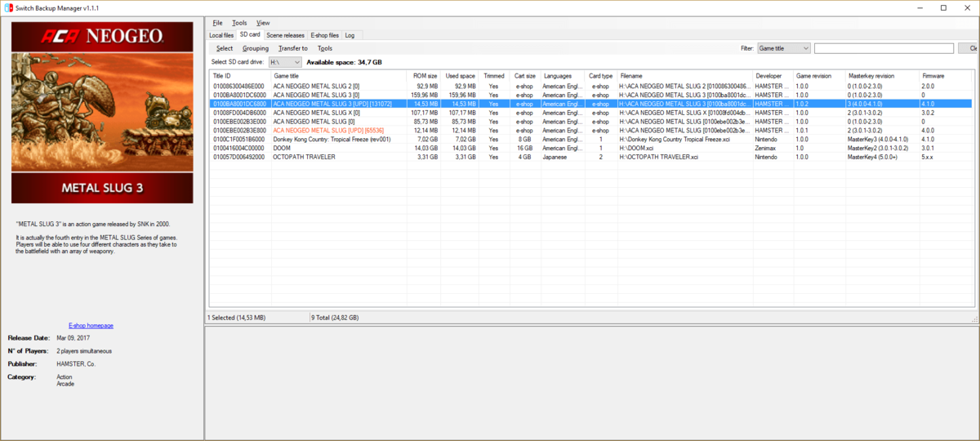
Task: Open the Tools toolbar dropdown beside Transfer to
Action: click(x=325, y=48)
